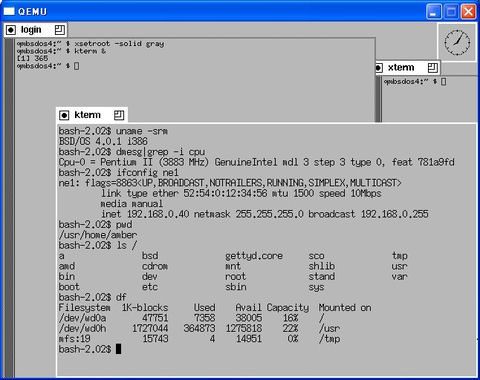Click '1727044' blocks value
The width and height of the screenshot is (480, 380).
(x=150, y=329)
